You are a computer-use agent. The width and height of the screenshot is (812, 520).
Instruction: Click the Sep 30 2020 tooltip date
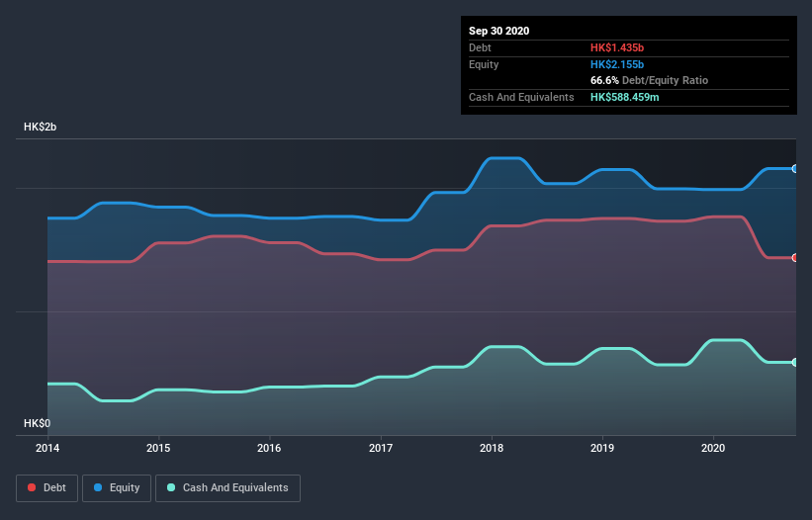pos(498,31)
